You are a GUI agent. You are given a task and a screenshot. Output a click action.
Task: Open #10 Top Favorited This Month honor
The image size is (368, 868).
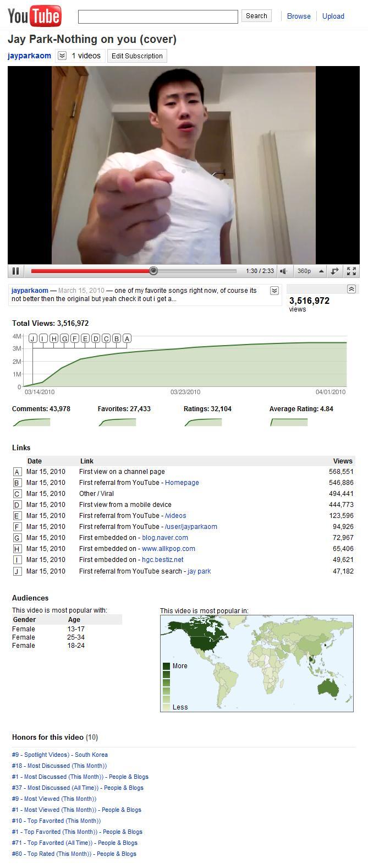click(x=56, y=821)
